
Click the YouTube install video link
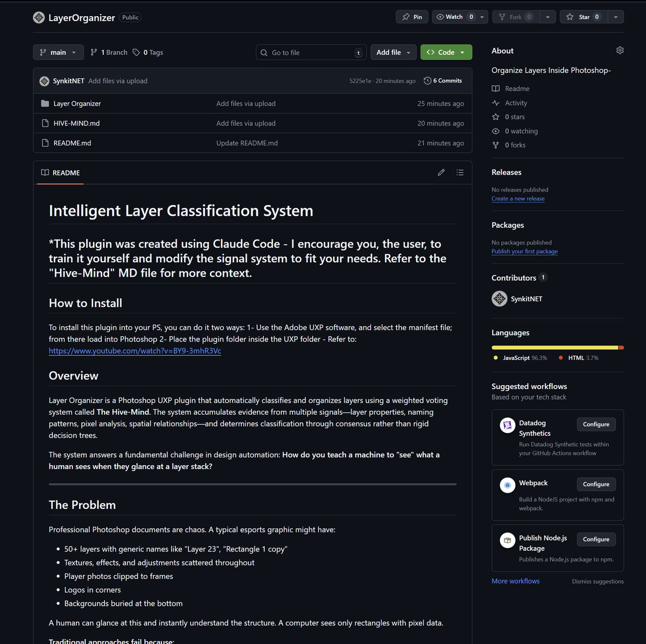click(x=135, y=351)
